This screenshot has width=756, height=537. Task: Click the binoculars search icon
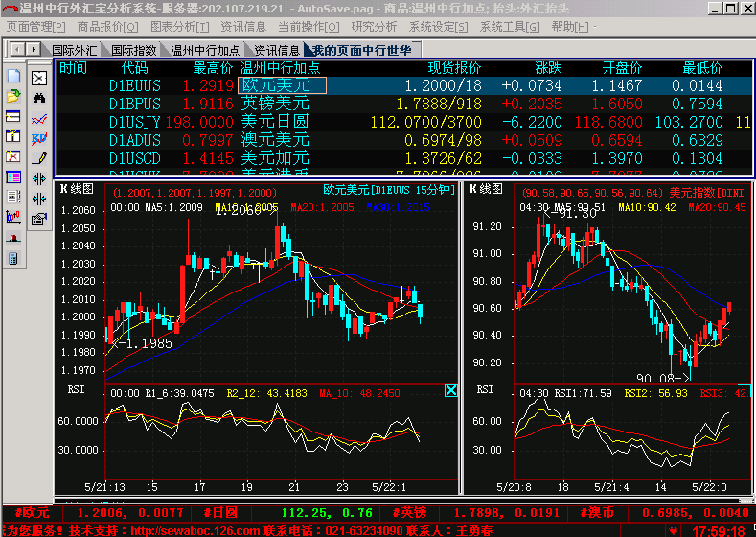(39, 98)
